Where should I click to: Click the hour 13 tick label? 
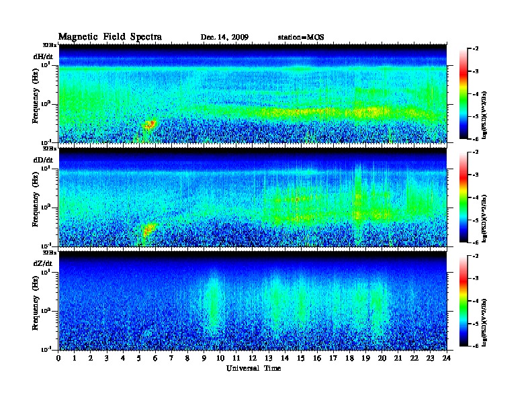(x=269, y=358)
